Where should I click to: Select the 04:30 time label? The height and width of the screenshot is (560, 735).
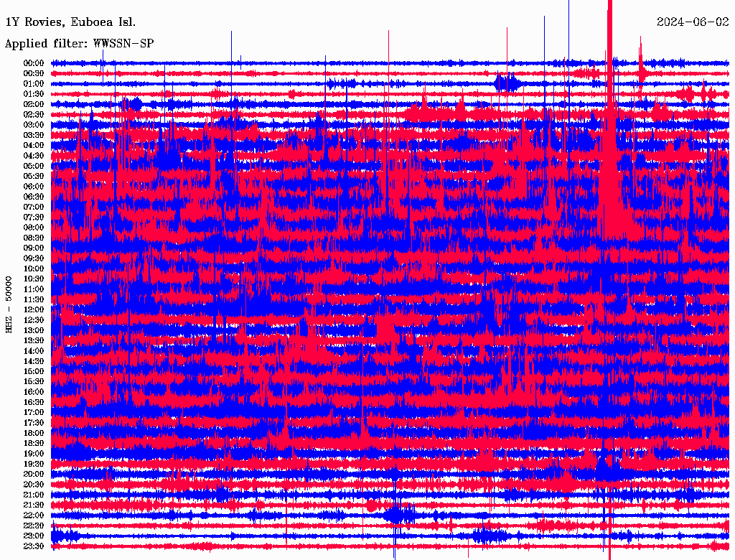pyautogui.click(x=34, y=156)
